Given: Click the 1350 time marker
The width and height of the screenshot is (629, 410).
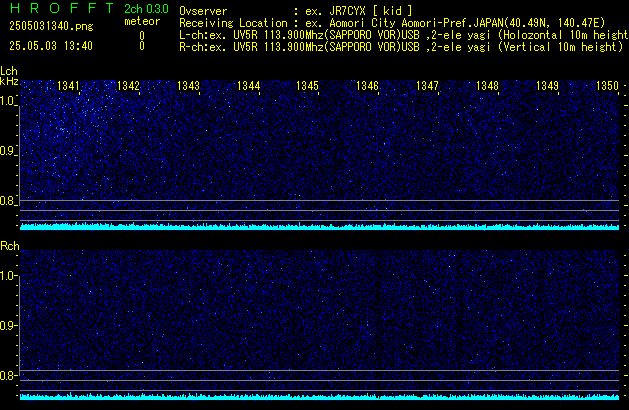Looking at the screenshot, I should pyautogui.click(x=607, y=85).
